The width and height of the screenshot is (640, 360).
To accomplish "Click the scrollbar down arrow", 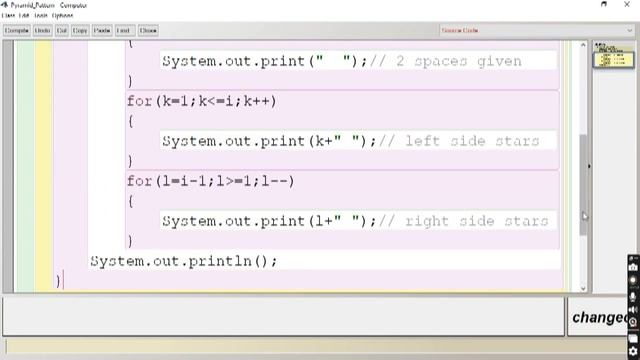I will tap(583, 288).
